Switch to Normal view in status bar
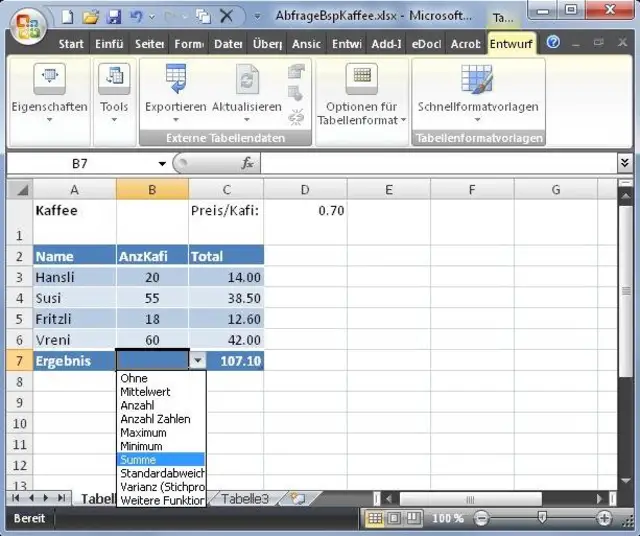This screenshot has width=640, height=536. click(x=375, y=519)
